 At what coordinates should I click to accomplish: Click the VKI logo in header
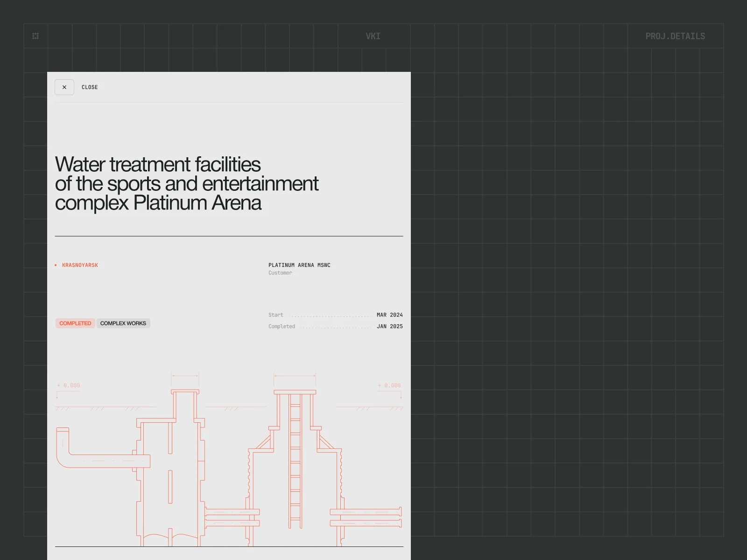coord(373,36)
